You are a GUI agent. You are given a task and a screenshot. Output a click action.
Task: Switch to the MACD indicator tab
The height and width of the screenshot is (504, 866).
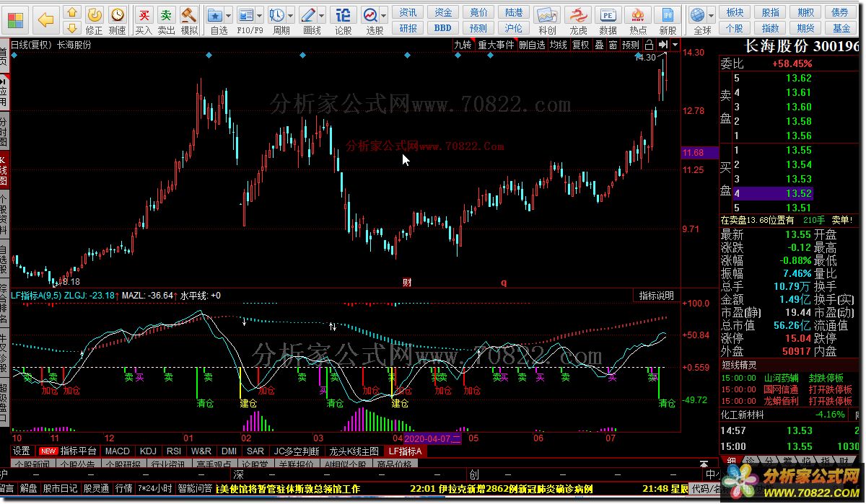coord(118,451)
